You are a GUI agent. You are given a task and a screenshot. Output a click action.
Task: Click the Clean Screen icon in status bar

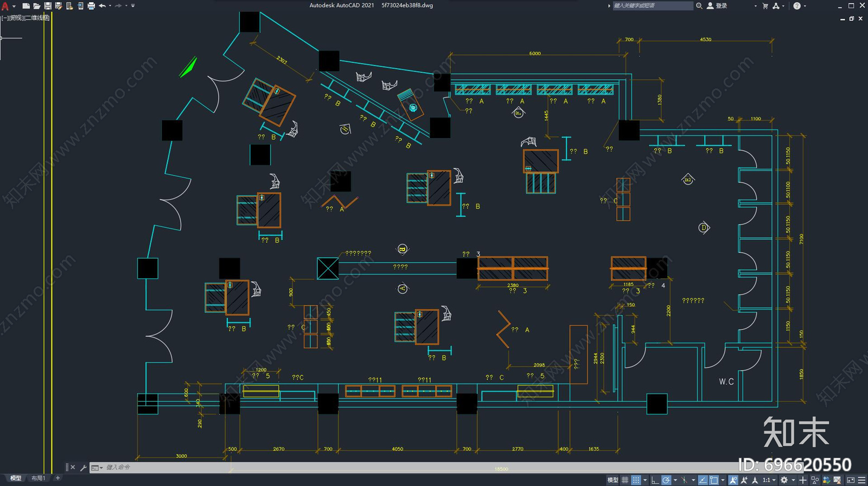(x=851, y=480)
